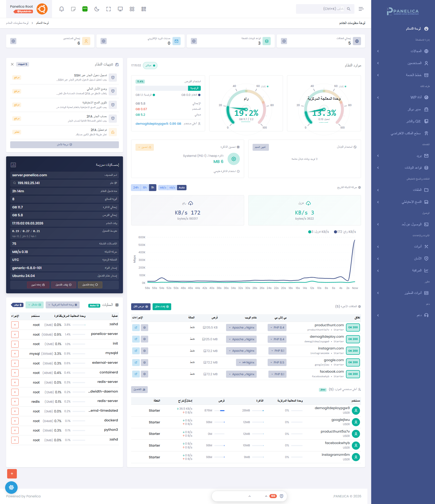Click the Ctrl+K search field
The image size is (435, 504).
tap(325, 9)
